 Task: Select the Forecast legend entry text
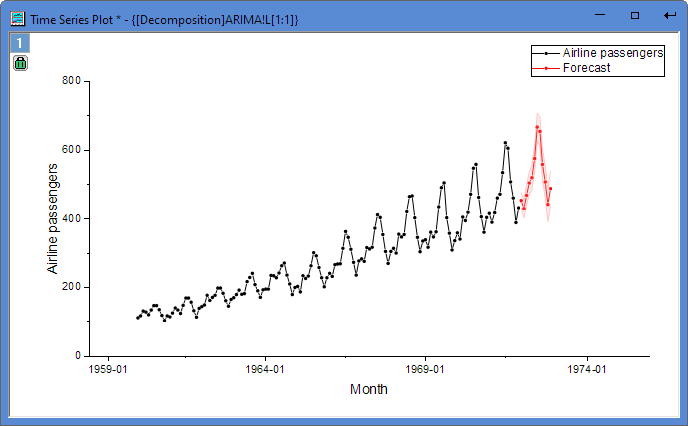[586, 68]
